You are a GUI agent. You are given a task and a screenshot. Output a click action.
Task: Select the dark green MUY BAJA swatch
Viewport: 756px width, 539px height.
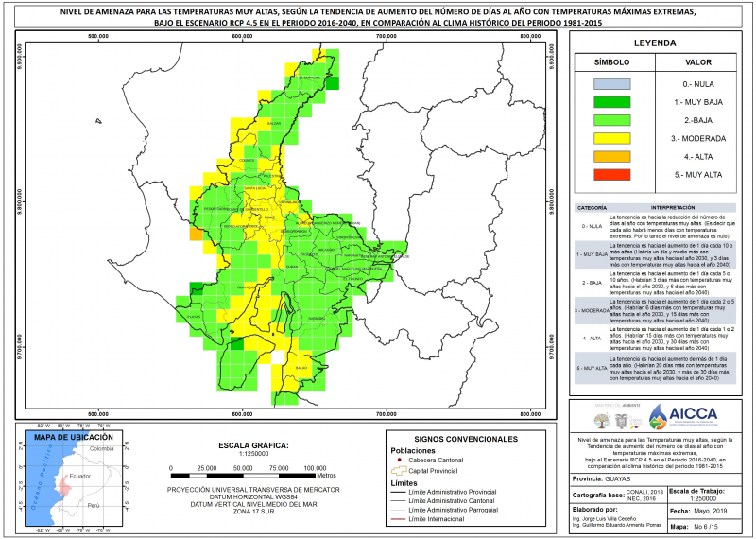click(x=611, y=102)
